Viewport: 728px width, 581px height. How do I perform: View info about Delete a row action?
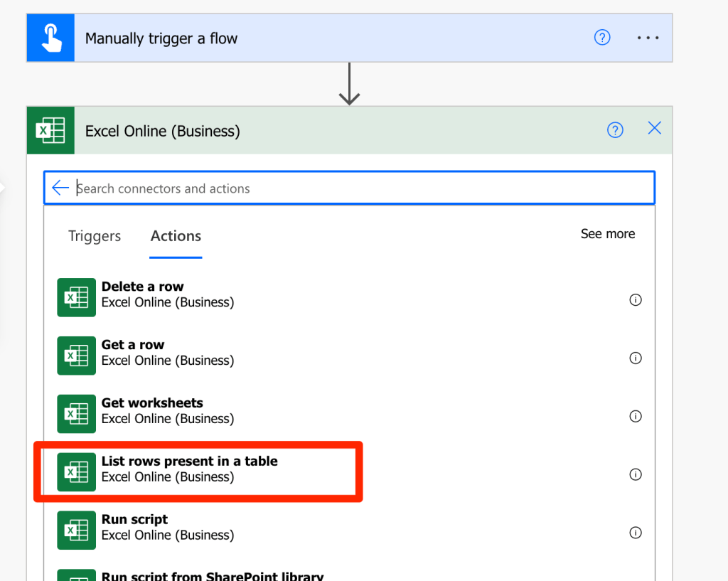point(636,299)
